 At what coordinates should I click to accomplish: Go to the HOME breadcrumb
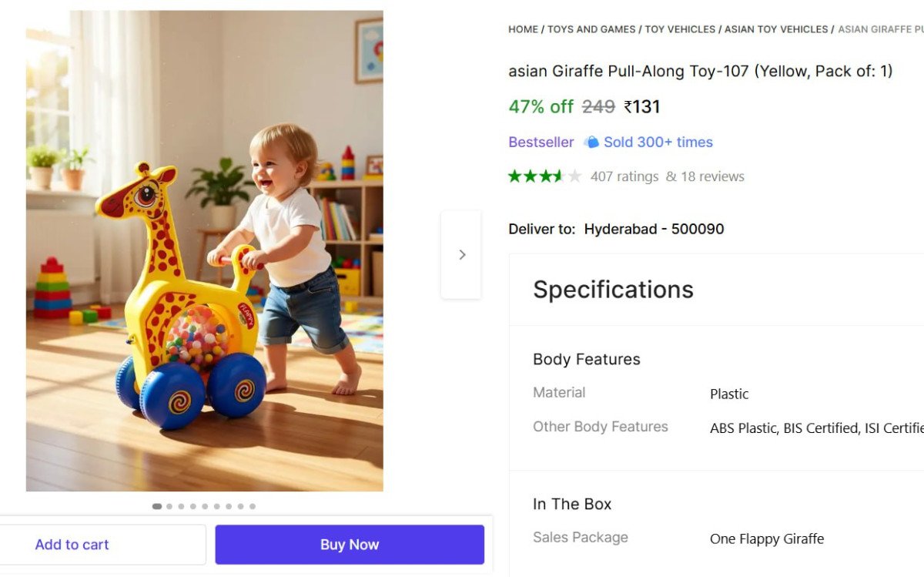[x=523, y=29]
